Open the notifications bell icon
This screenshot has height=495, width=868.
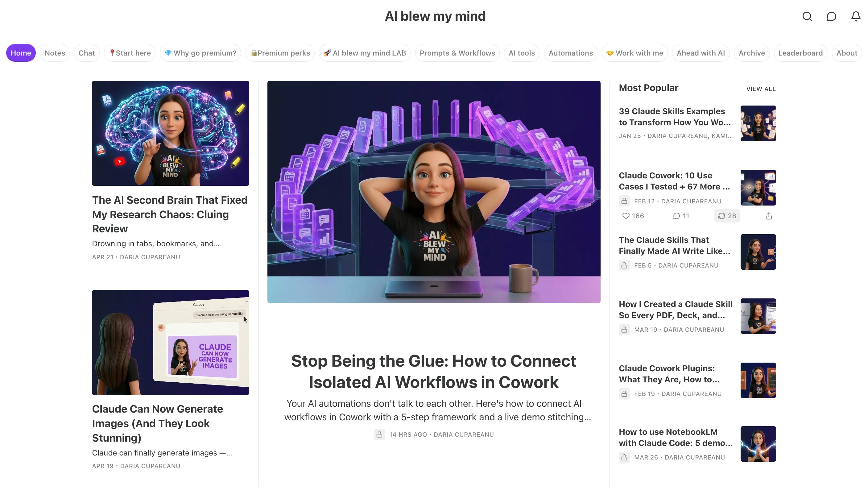coord(855,16)
